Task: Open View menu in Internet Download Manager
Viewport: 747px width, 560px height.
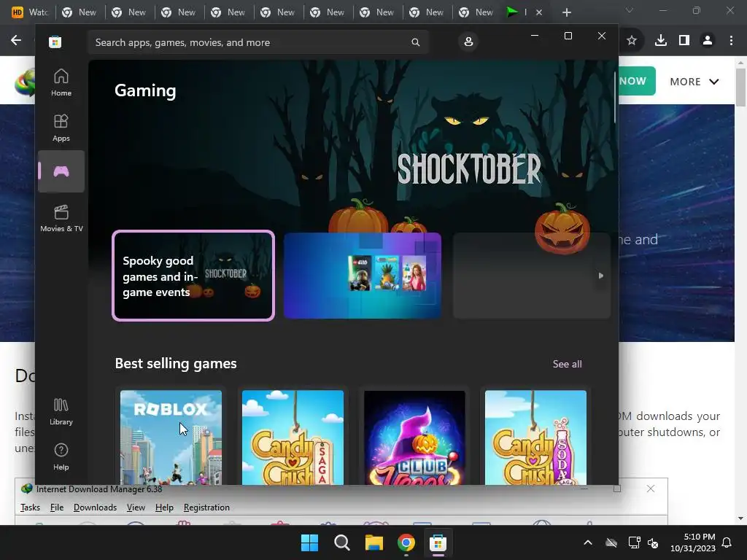Action: click(x=136, y=507)
